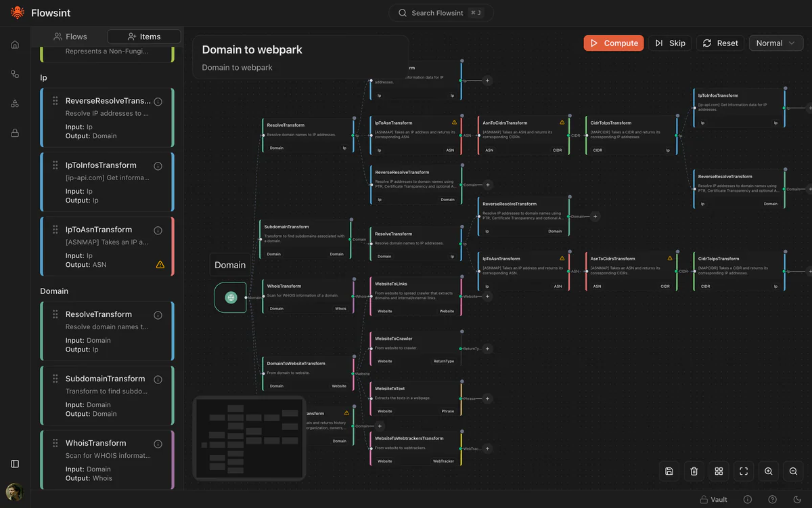Delete the flow using the trash icon

[694, 471]
